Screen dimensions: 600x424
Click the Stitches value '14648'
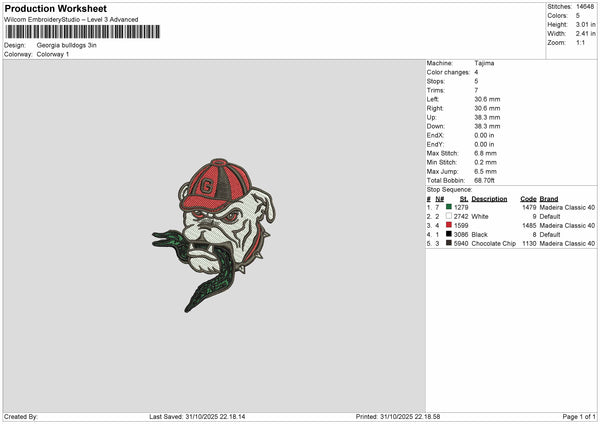(x=585, y=7)
